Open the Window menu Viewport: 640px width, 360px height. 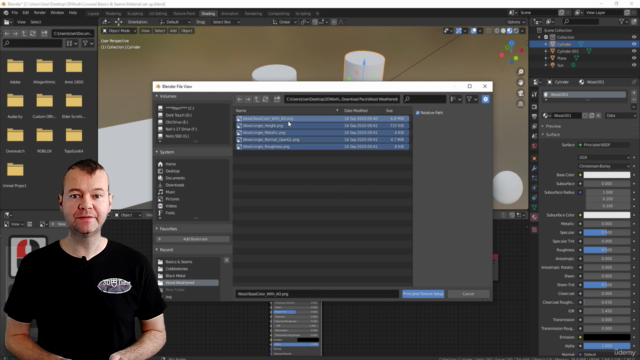[57, 13]
